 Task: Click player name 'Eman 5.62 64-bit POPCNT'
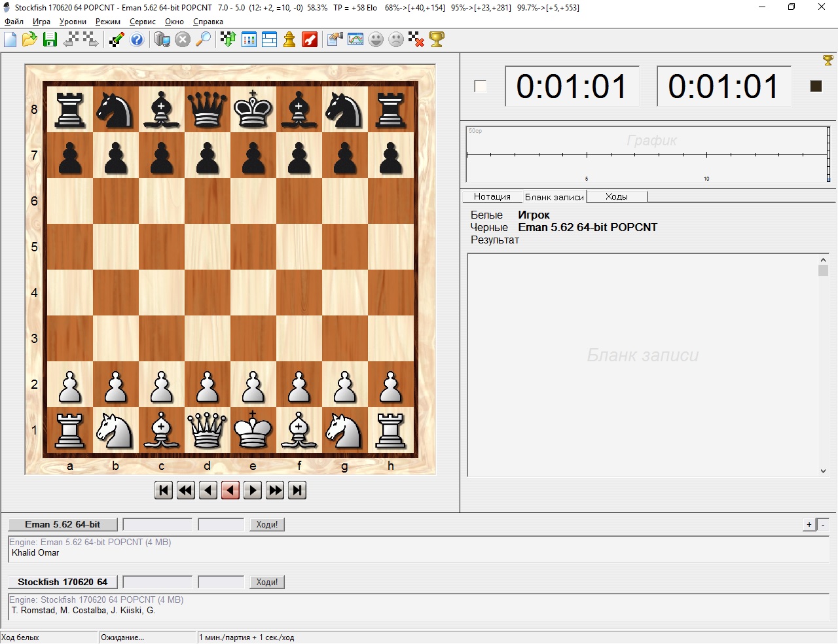587,227
